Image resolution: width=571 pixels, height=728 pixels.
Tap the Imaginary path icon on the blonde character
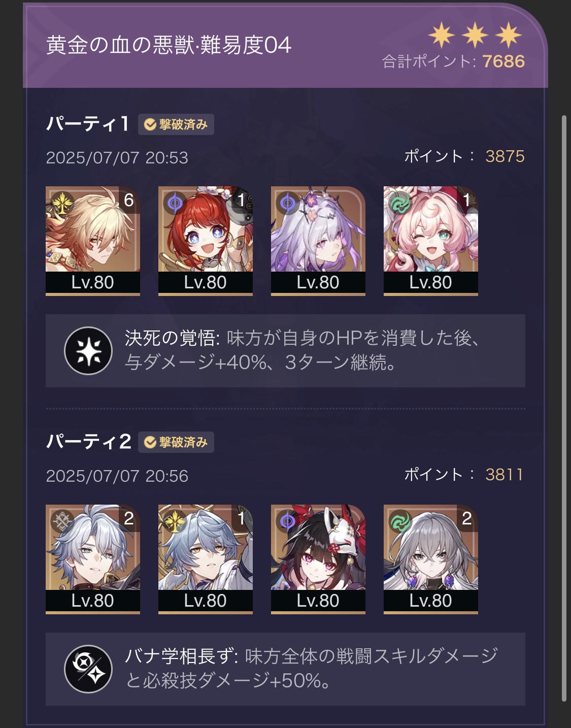pos(62,203)
